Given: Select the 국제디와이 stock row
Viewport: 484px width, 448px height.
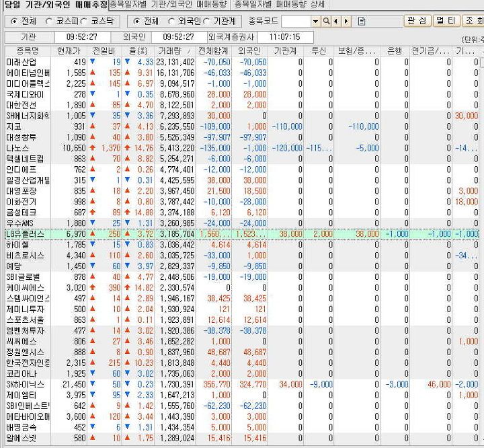Looking at the screenshot, I should click(242, 94).
